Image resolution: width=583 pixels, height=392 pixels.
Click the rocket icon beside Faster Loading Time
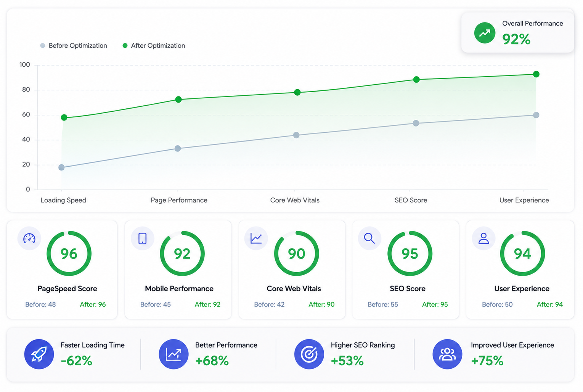(39, 354)
